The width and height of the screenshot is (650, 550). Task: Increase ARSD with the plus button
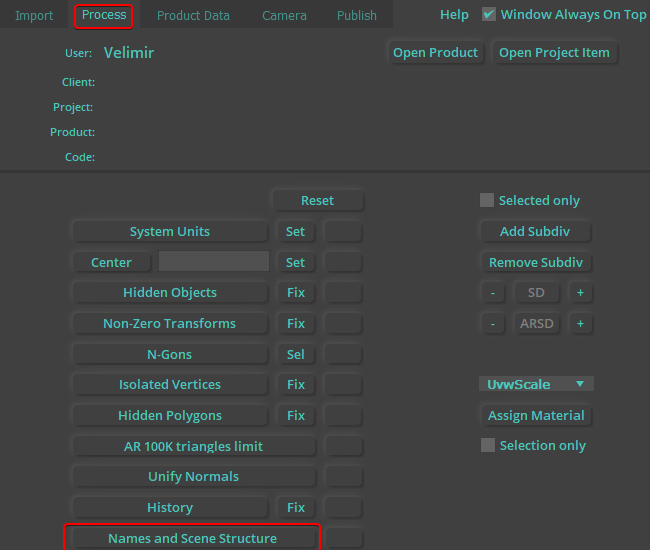click(x=580, y=324)
